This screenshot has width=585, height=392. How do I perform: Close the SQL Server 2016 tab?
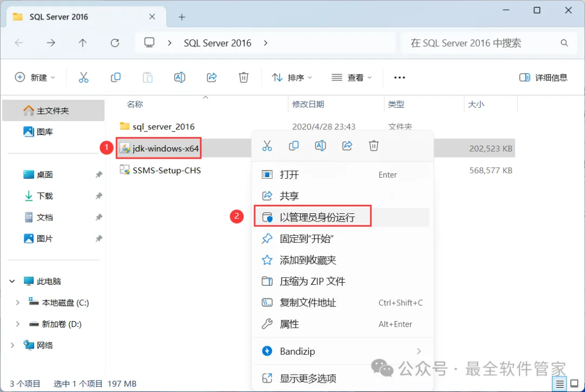152,17
